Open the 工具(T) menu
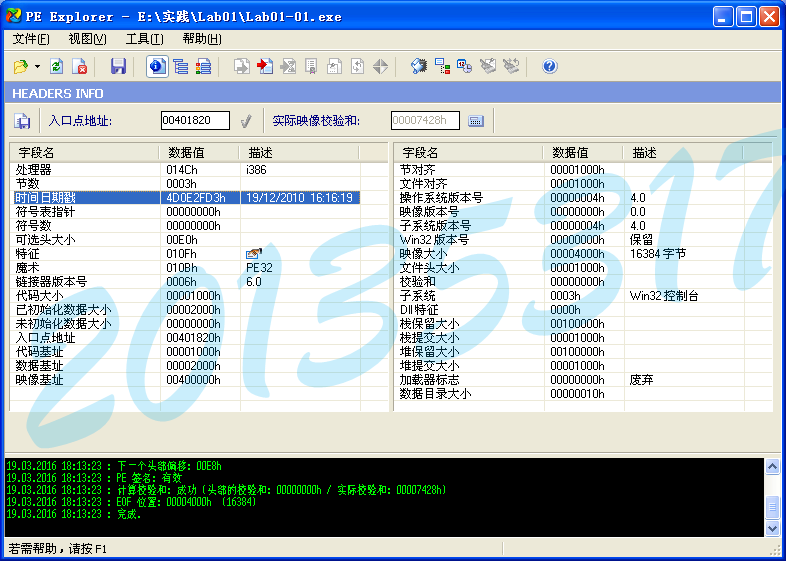This screenshot has width=786, height=561. (144, 39)
